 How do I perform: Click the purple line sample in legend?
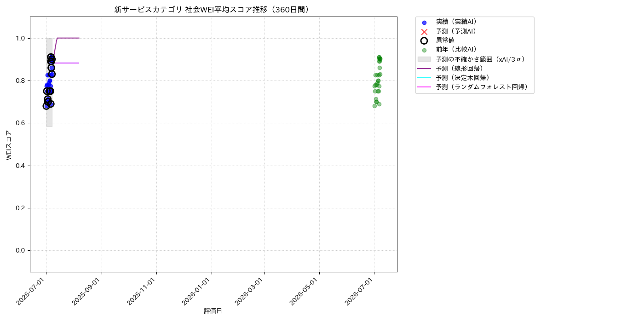click(424, 69)
